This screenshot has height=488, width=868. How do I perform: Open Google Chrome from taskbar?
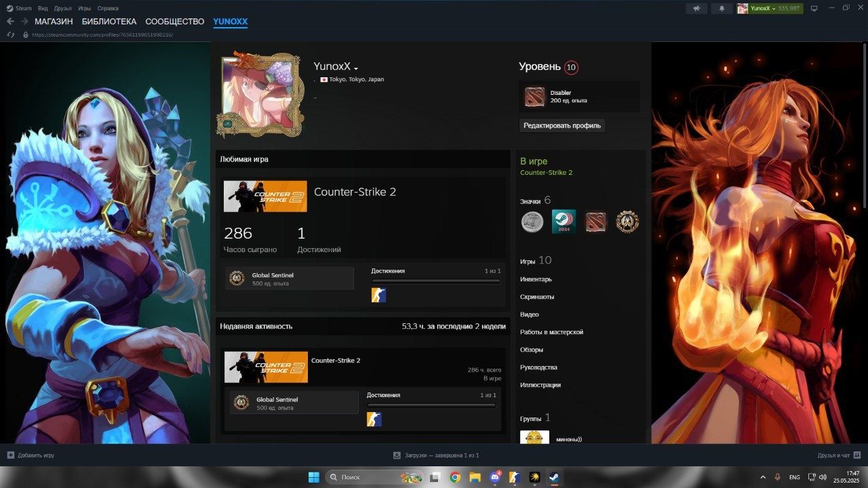[455, 477]
